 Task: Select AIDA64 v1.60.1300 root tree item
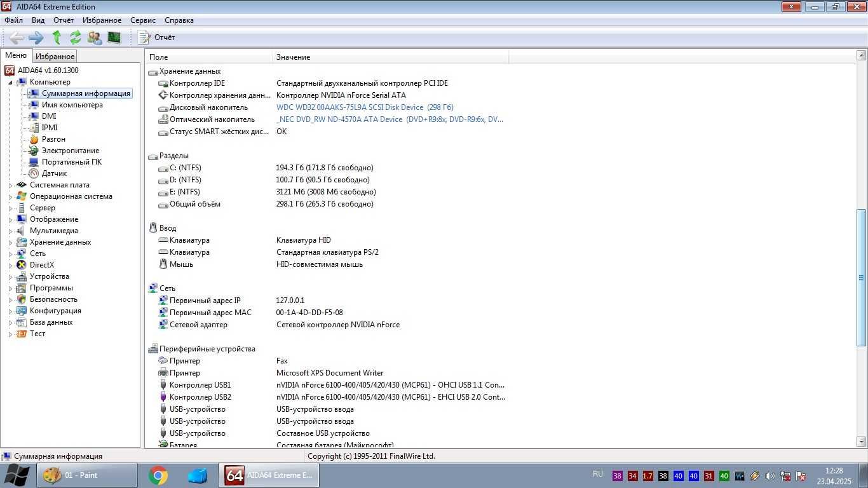pyautogui.click(x=48, y=71)
